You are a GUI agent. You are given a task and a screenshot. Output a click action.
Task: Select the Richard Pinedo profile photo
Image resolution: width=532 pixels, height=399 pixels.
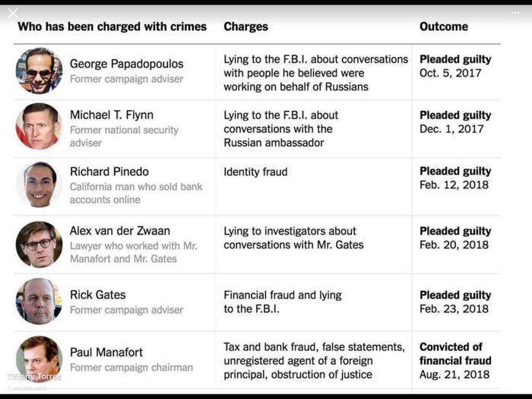39,185
